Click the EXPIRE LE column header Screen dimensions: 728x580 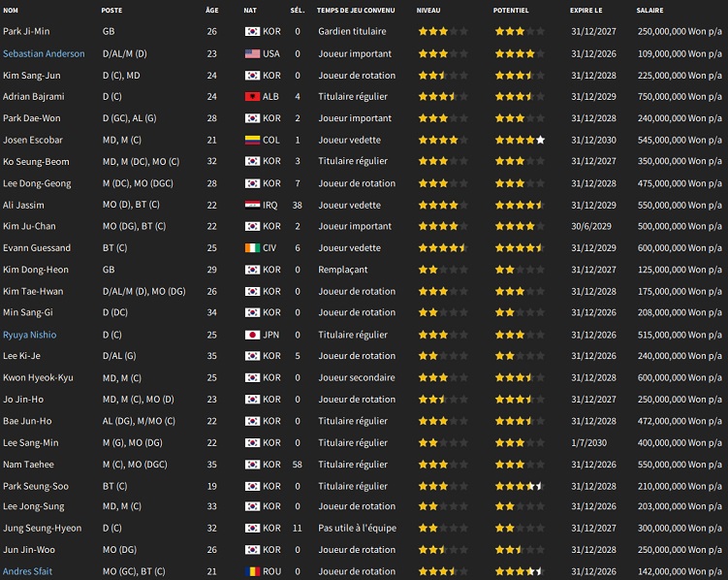tap(586, 10)
